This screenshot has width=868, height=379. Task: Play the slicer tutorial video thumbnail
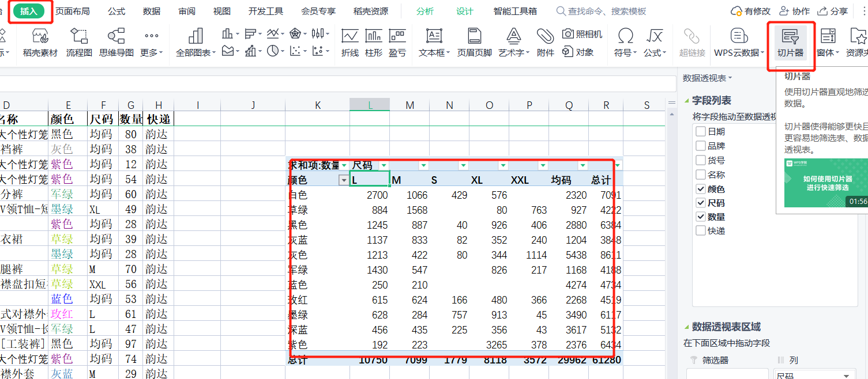click(826, 183)
